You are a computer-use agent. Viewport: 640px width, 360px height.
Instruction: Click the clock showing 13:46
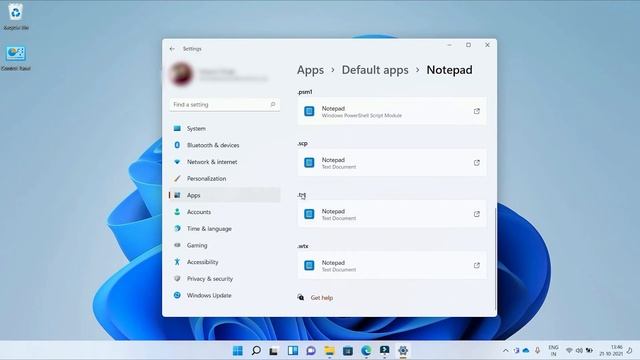(x=611, y=351)
